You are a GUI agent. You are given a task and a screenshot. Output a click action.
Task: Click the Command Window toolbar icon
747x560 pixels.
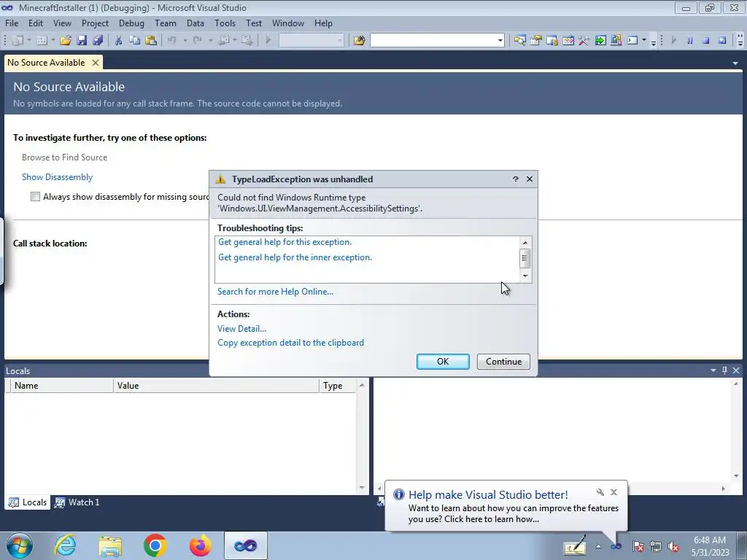(x=632, y=41)
